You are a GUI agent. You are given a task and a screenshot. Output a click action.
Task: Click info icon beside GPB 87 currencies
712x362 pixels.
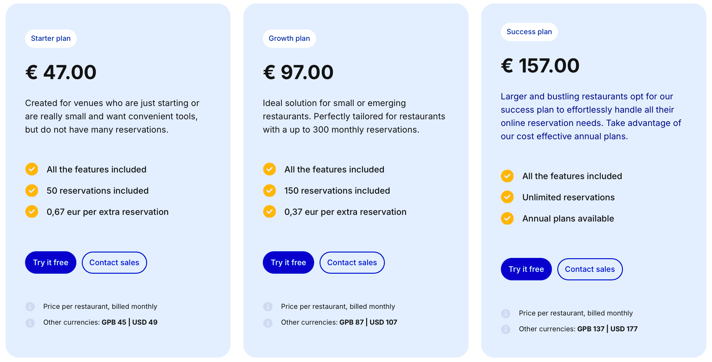click(x=268, y=323)
